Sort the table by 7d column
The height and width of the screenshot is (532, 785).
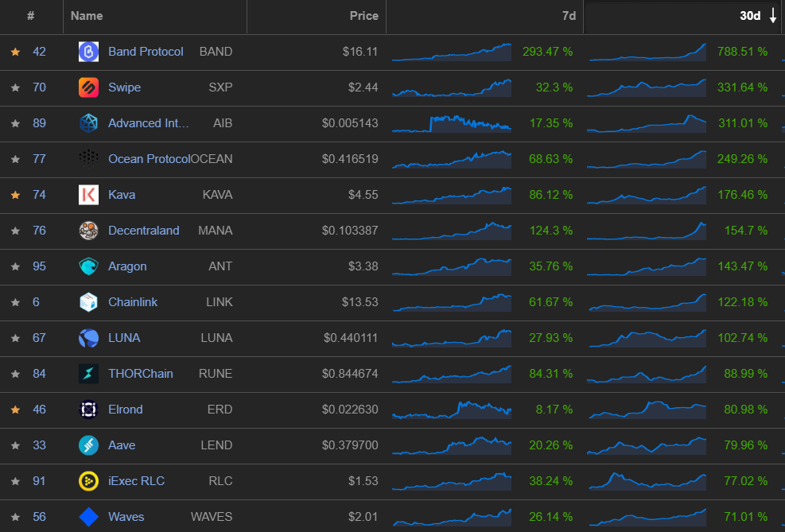coord(569,16)
